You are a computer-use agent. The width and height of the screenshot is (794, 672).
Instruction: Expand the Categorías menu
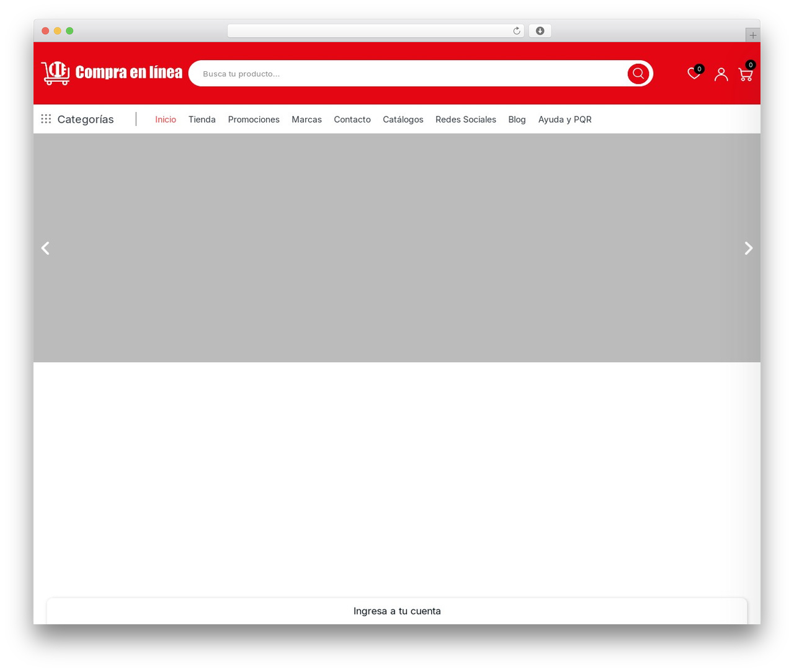pos(86,119)
